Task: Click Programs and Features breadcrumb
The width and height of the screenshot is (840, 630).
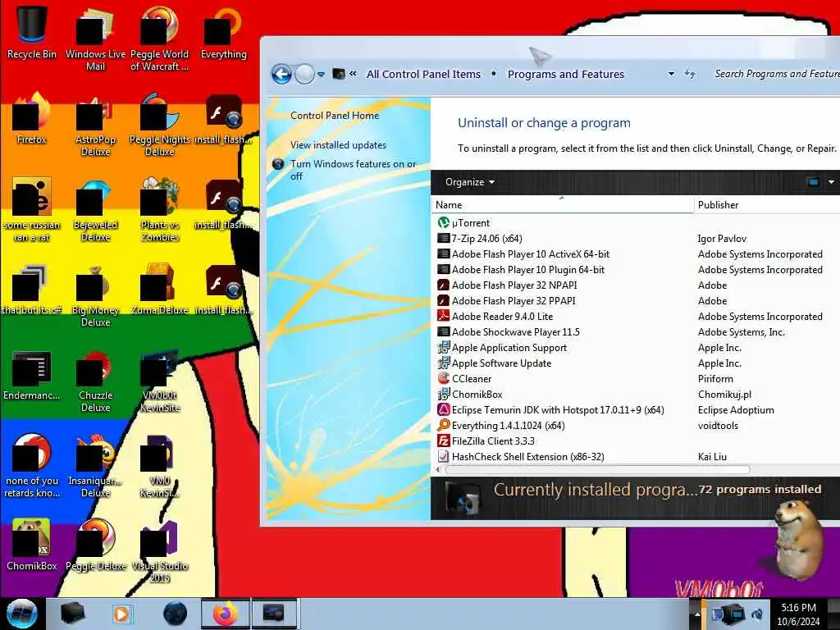Action: coord(566,75)
